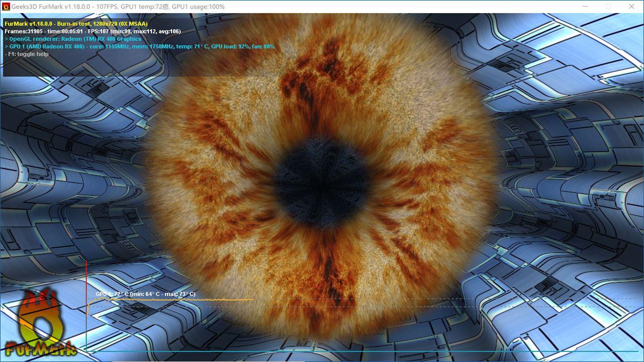The height and width of the screenshot is (362, 644).
Task: Click the Frames and FPS statistics line
Action: tap(93, 31)
